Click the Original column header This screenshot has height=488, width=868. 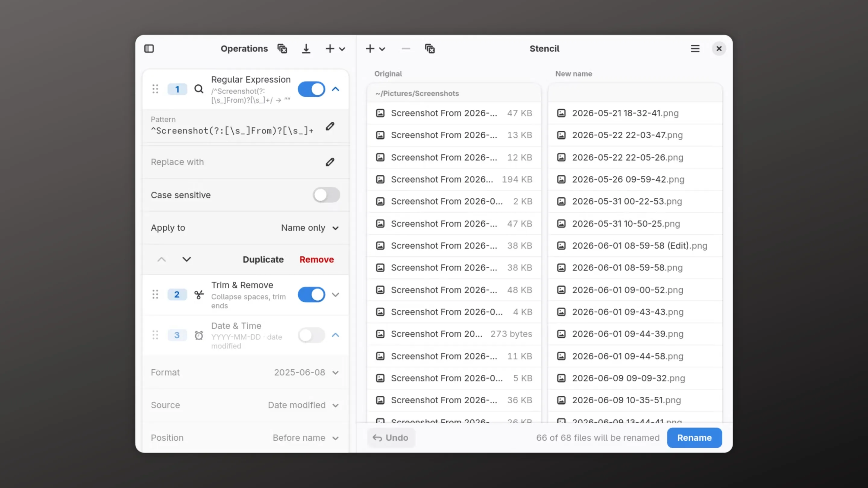[388, 74]
